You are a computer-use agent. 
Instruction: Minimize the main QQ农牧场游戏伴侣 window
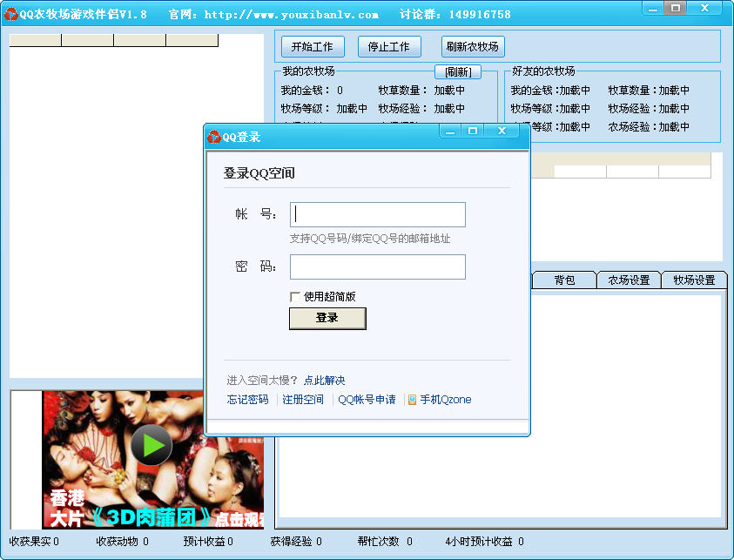(653, 8)
